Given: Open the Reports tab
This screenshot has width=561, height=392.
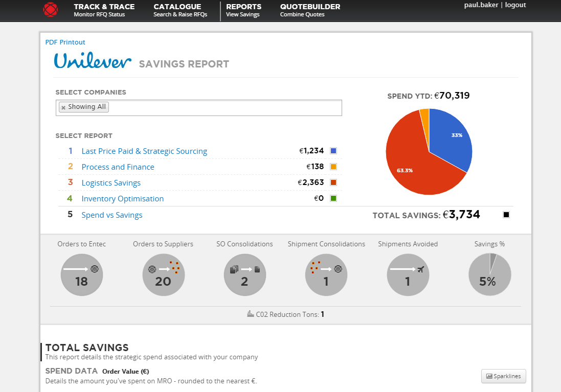Looking at the screenshot, I should click(243, 10).
